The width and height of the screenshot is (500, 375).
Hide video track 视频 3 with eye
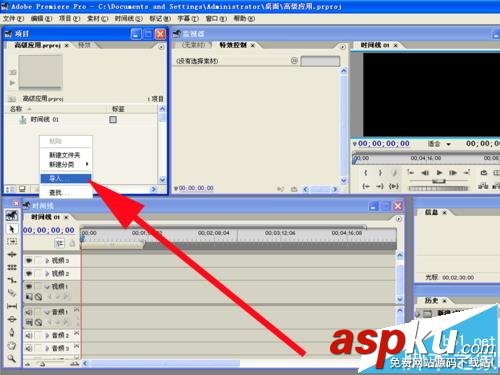click(x=29, y=261)
